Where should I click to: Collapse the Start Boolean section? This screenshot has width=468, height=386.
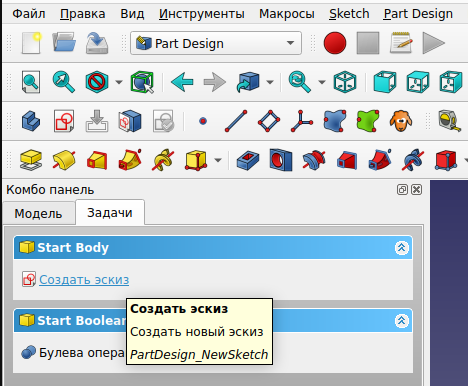(402, 321)
